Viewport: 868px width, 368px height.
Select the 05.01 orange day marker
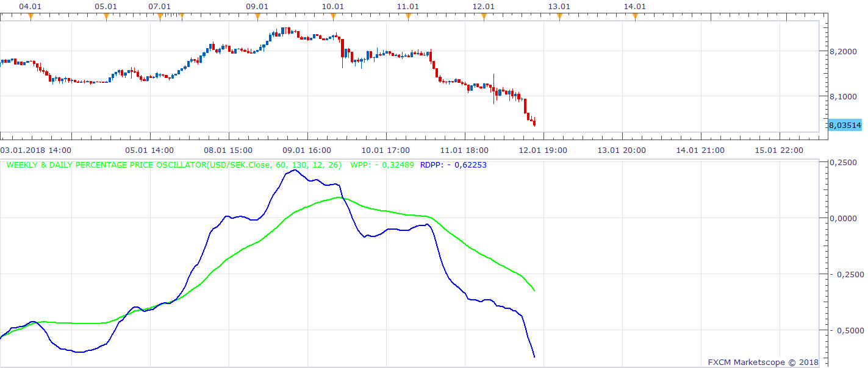click(x=106, y=16)
